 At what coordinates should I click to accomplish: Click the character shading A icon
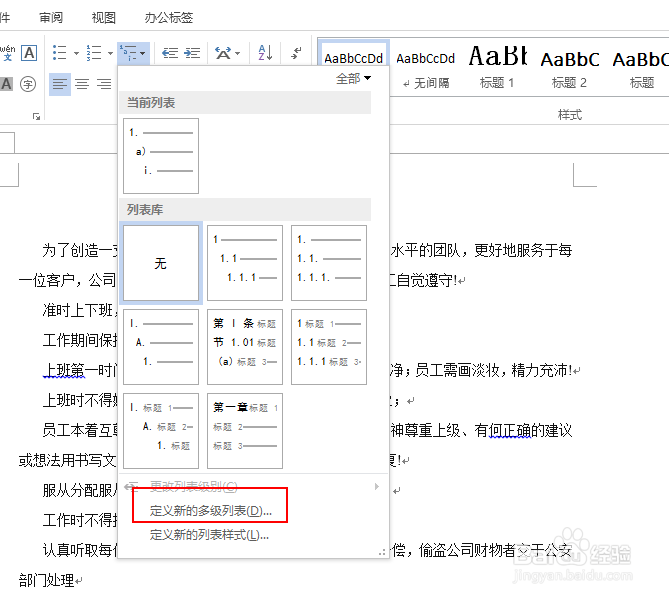pyautogui.click(x=6, y=84)
